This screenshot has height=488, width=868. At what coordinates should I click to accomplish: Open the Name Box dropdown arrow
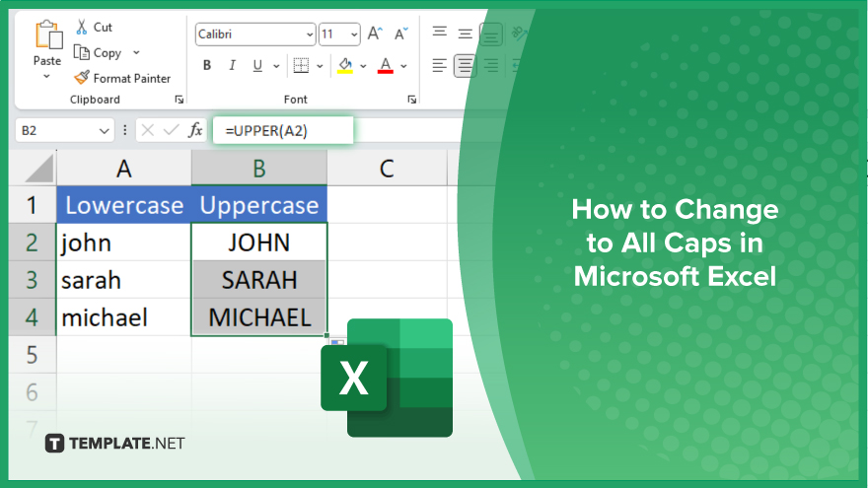click(105, 131)
